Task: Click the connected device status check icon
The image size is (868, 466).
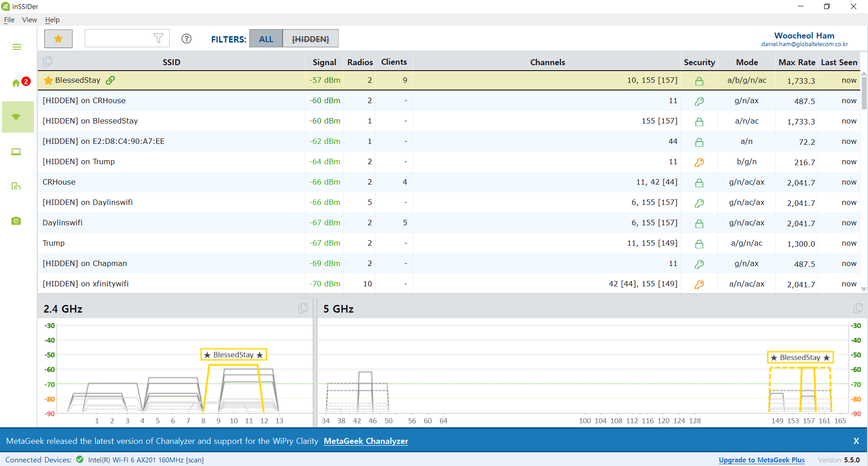Action: click(80, 460)
